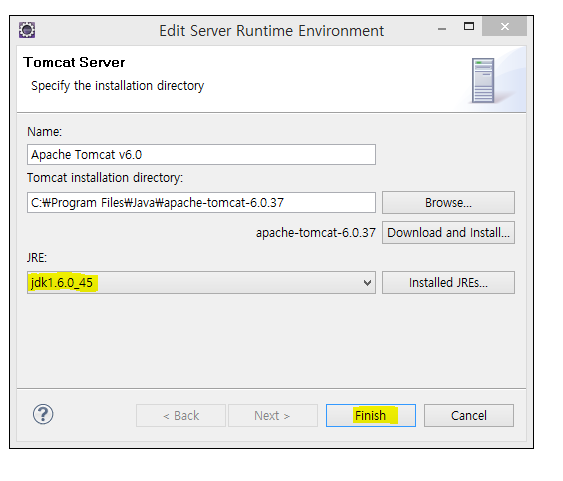Click the Edit Server Runtime Environment title

click(271, 31)
